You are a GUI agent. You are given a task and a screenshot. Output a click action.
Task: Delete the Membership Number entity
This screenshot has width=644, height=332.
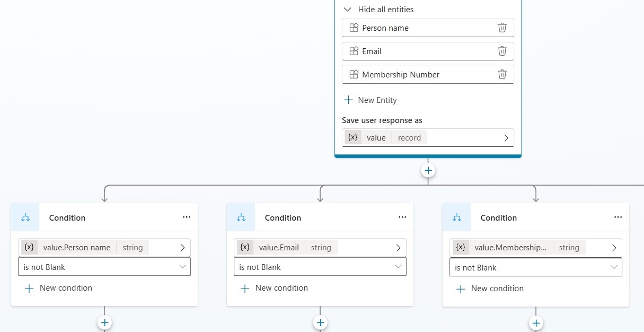click(x=502, y=74)
